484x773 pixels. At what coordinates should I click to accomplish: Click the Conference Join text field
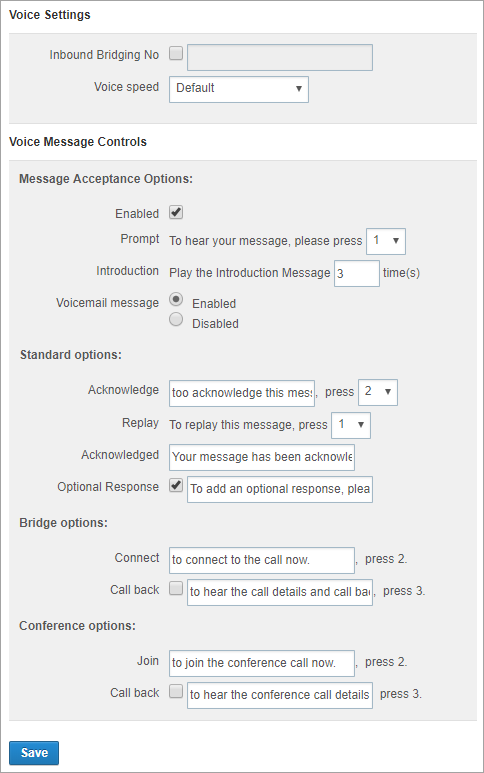click(262, 663)
